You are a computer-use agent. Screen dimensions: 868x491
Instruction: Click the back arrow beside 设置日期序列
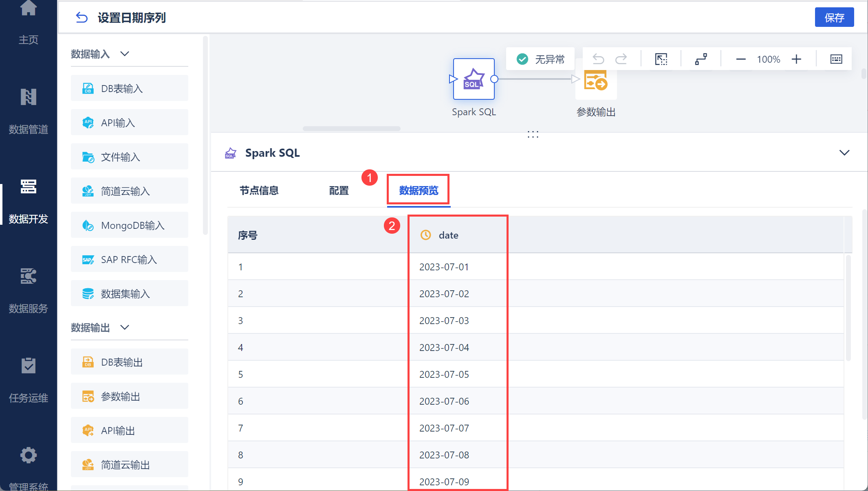click(82, 18)
